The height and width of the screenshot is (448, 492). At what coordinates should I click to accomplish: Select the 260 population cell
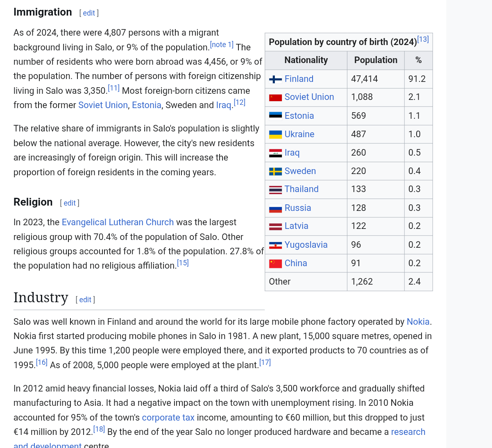tap(376, 153)
